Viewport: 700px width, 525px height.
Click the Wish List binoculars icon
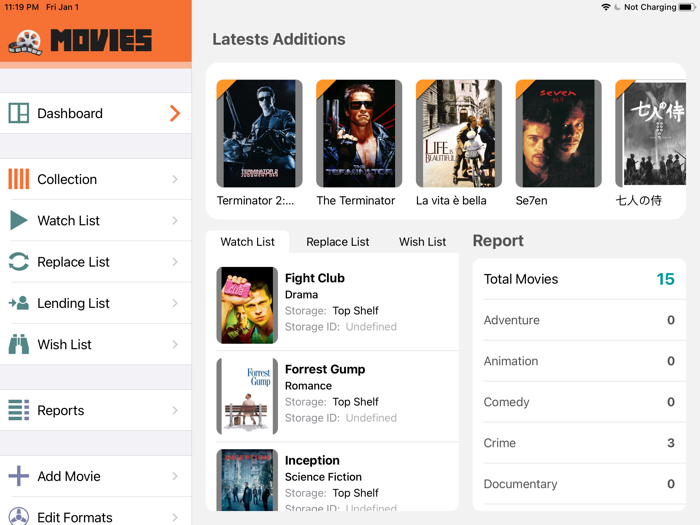(x=19, y=344)
